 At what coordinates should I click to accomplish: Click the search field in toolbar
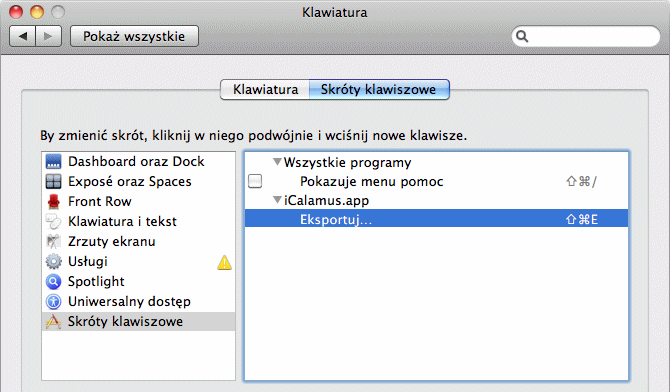(x=586, y=36)
